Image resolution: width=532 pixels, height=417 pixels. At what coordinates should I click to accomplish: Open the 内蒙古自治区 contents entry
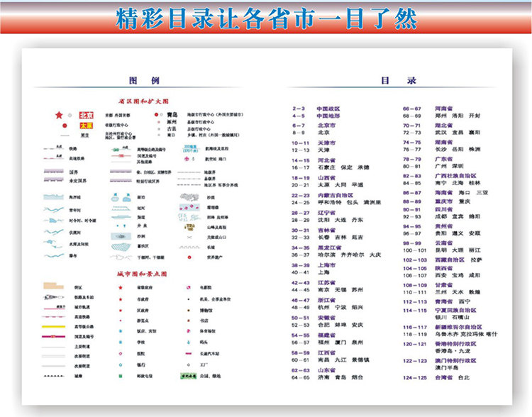(x=336, y=195)
